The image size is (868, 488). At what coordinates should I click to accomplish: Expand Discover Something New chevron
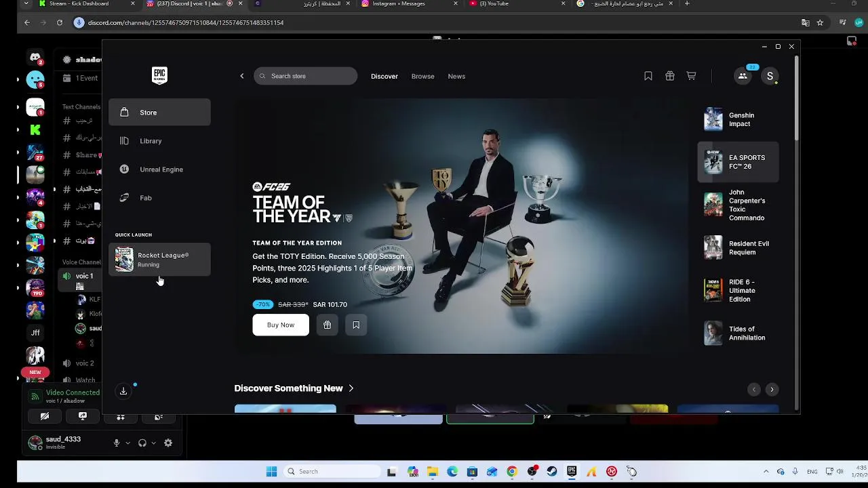[x=351, y=388]
